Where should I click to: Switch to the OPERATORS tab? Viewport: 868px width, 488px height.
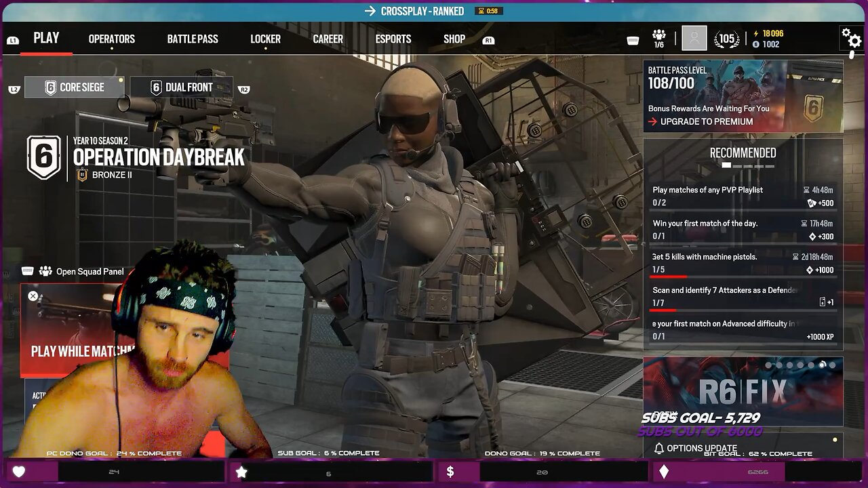[x=112, y=39]
